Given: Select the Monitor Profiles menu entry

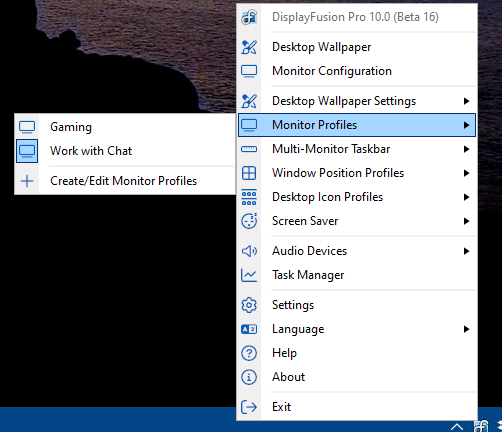Looking at the screenshot, I should click(357, 125).
